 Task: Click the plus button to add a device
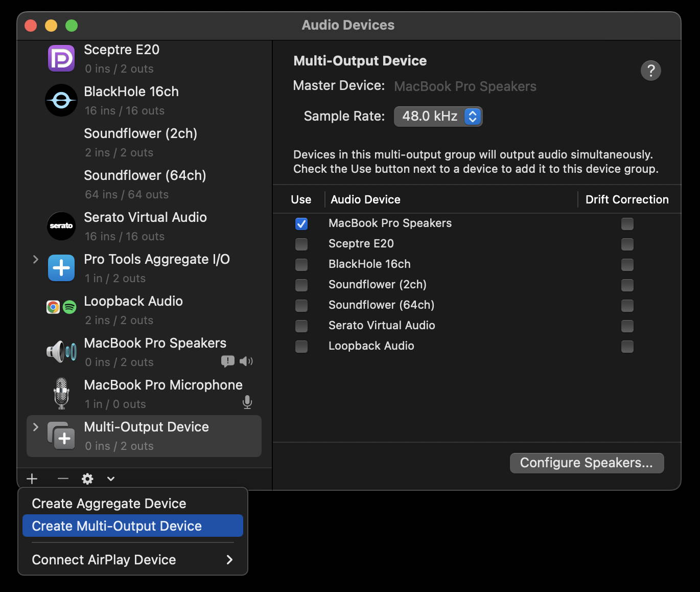coord(32,479)
